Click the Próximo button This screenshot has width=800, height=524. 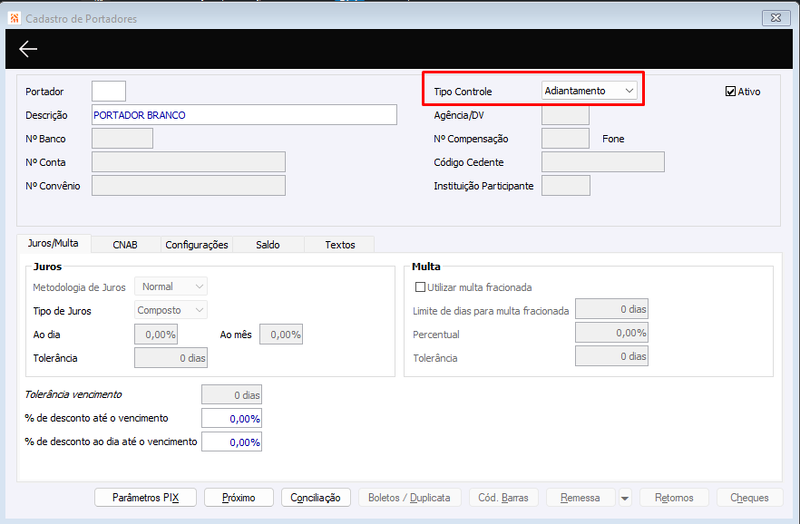[x=239, y=497]
